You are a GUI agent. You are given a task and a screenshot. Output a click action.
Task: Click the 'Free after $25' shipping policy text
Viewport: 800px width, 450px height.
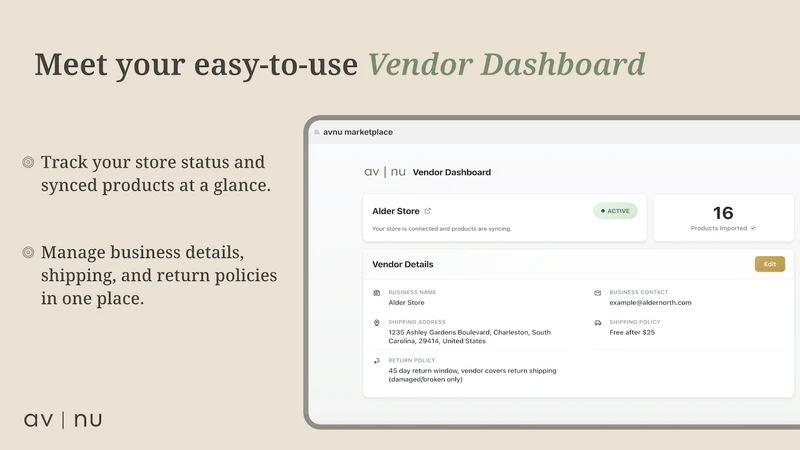632,332
